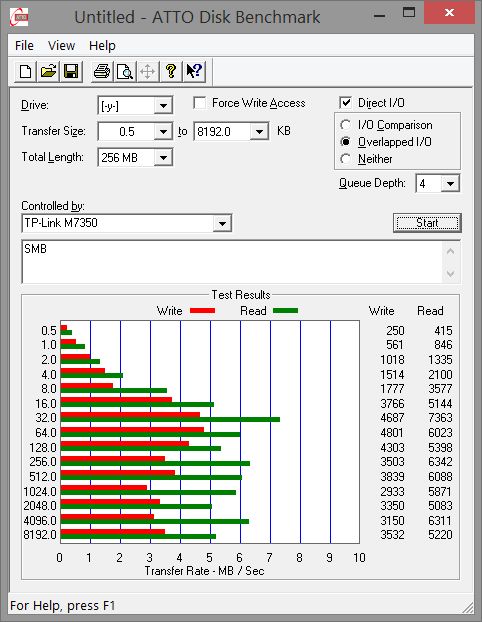
Task: Click the red Write legend swatch
Action: 202,311
